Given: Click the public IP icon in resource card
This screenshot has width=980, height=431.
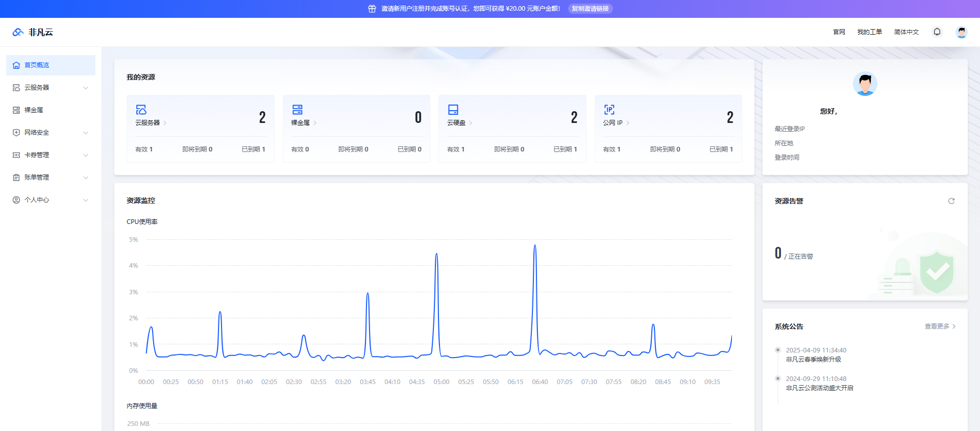Looking at the screenshot, I should point(609,110).
